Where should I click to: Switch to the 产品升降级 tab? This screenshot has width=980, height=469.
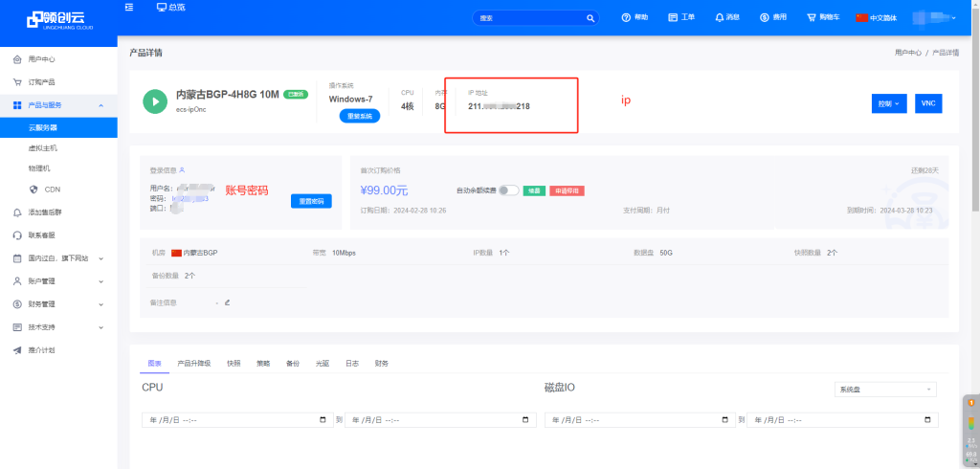coord(194,364)
